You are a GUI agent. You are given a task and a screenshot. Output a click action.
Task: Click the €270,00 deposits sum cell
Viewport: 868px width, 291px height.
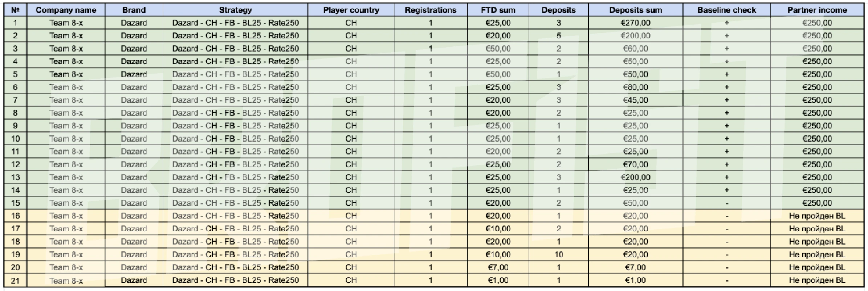(x=635, y=23)
